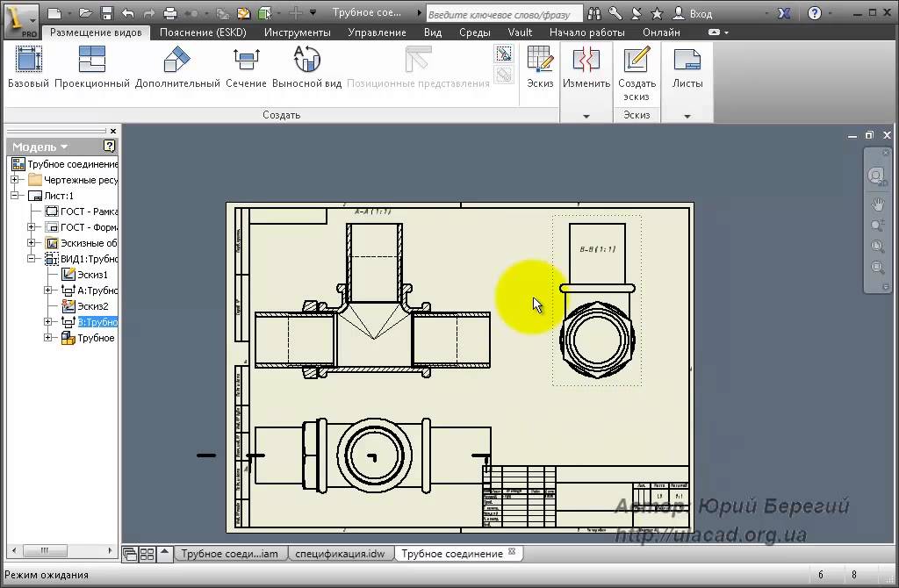The height and width of the screenshot is (588, 899).
Task: Click the browser panel help icon
Action: coord(109,147)
